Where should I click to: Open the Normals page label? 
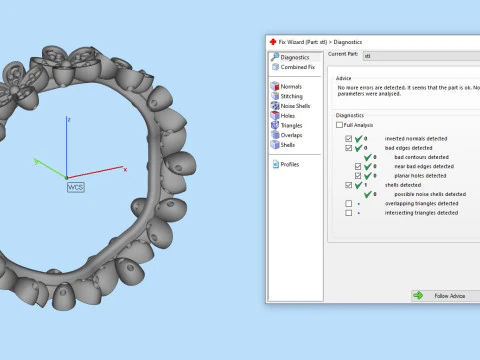[291, 86]
